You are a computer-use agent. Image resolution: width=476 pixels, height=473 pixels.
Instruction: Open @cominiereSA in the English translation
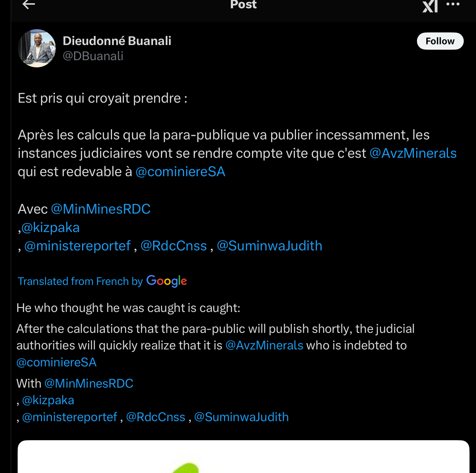57,362
